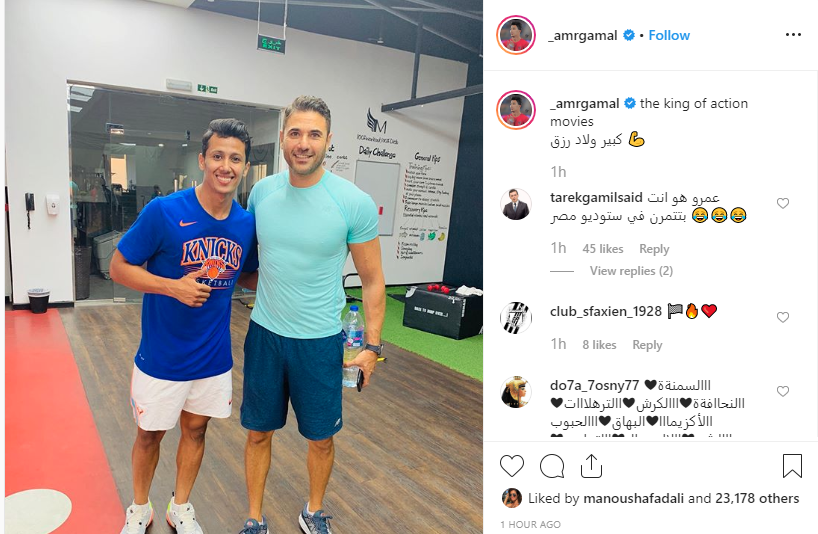The width and height of the screenshot is (818, 534).
Task: Share the post via the share icon
Action: click(592, 466)
